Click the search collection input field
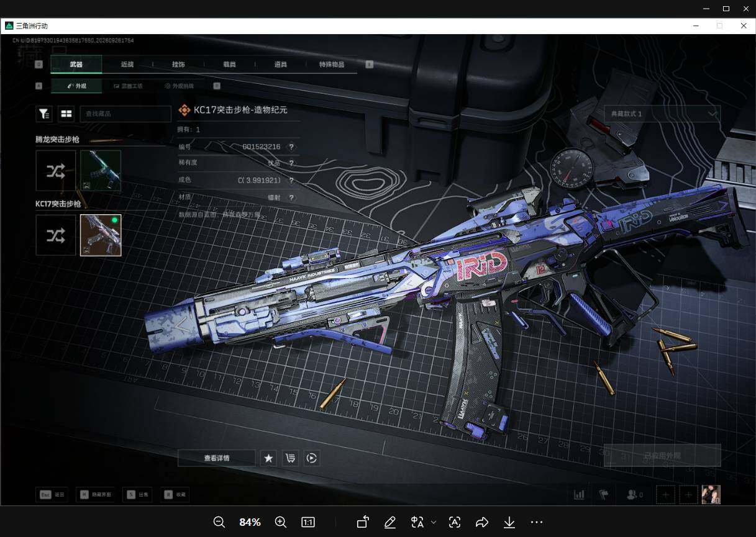This screenshot has height=537, width=756. tap(125, 114)
